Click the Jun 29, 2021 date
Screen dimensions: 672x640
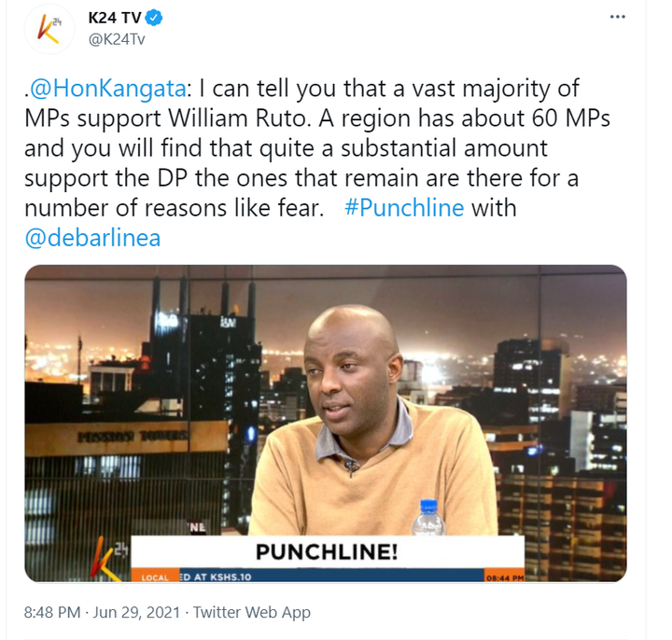tap(136, 612)
